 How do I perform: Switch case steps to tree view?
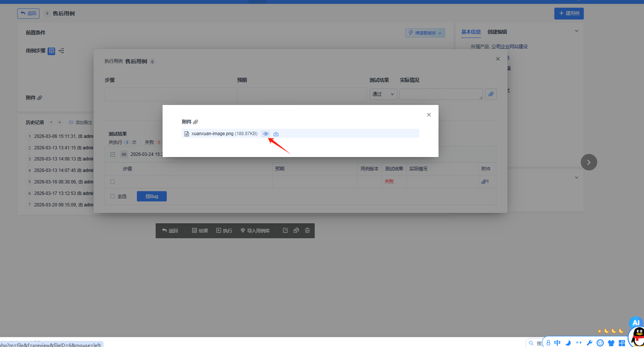coord(61,51)
